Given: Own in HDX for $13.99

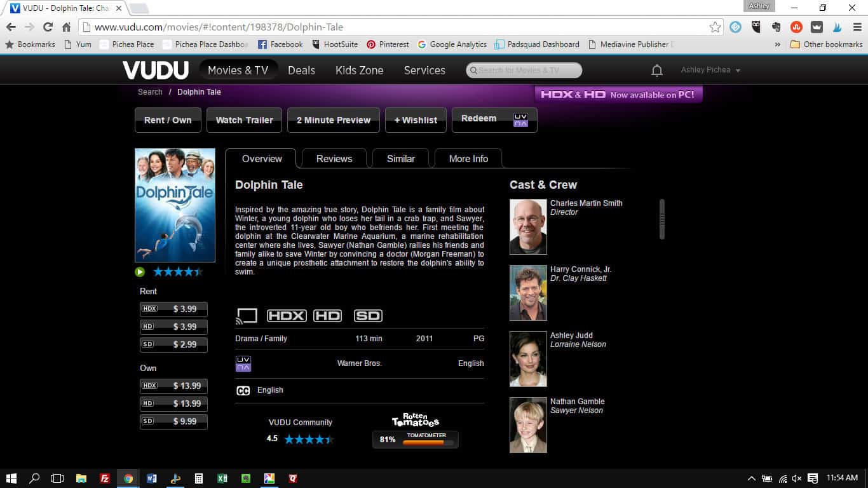Looking at the screenshot, I should 173,386.
